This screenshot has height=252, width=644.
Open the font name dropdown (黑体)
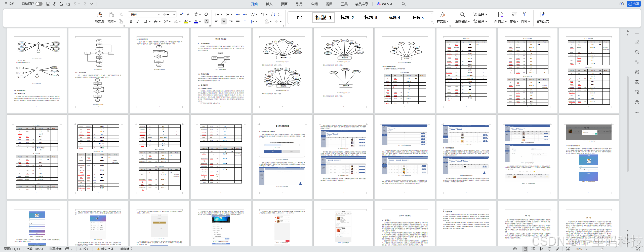158,14
